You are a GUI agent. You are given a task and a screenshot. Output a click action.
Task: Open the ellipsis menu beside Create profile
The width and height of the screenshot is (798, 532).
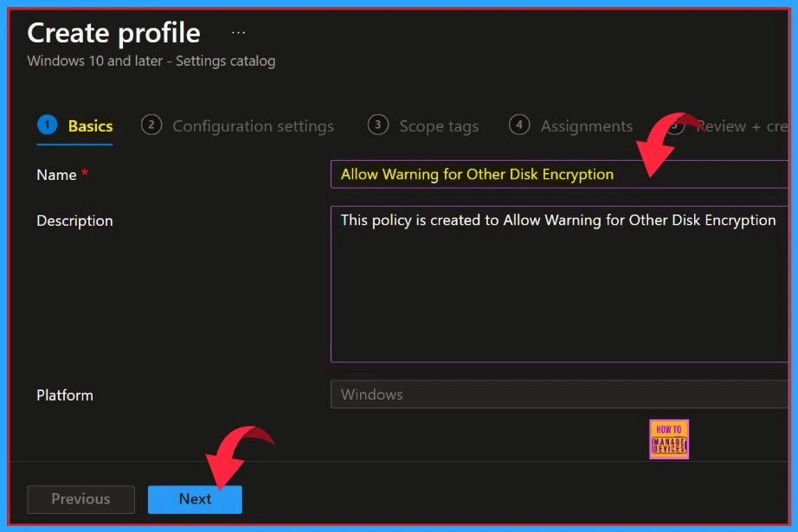point(238,33)
